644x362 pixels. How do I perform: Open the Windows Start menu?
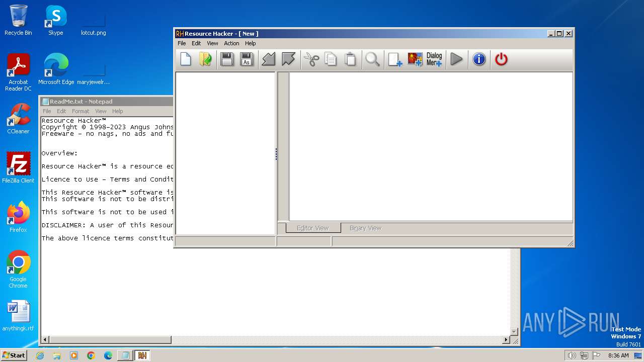click(14, 355)
